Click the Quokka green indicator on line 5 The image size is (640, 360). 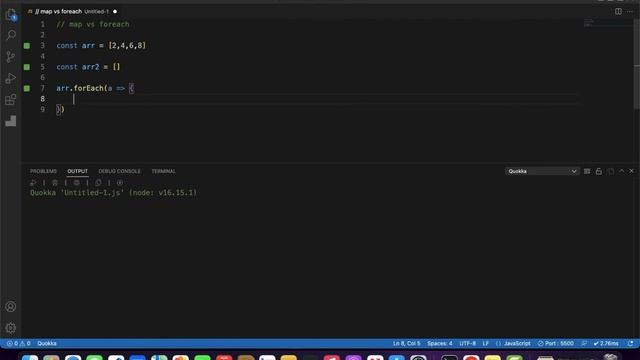click(27, 67)
